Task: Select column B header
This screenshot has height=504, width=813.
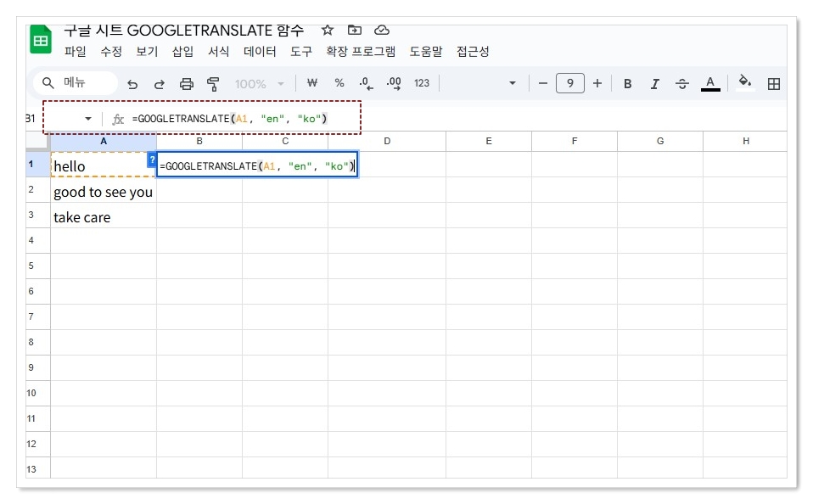Action: coord(199,141)
